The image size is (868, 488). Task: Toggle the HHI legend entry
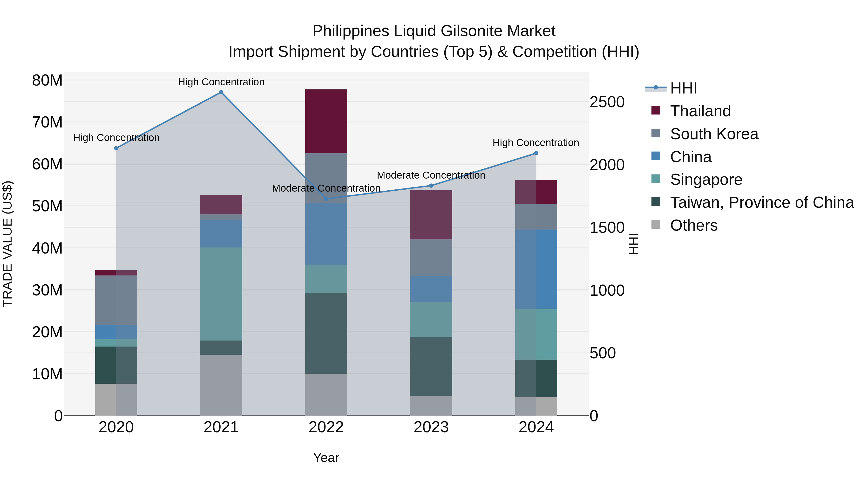[671, 88]
